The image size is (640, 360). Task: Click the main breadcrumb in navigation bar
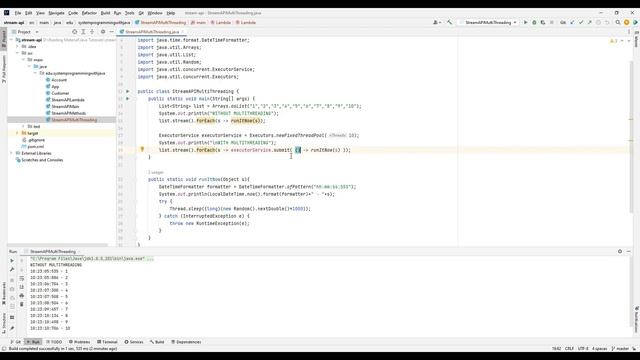(x=44, y=22)
